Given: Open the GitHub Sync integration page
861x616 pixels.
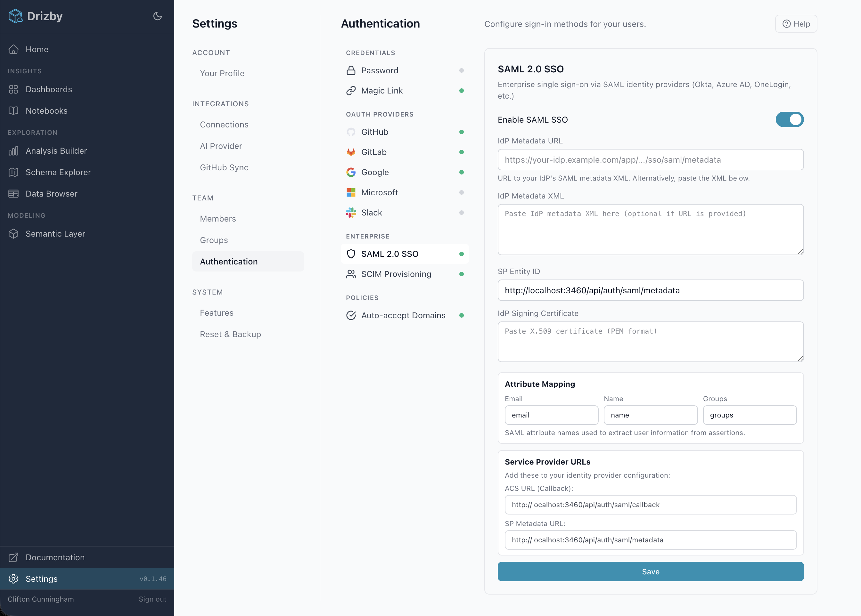Looking at the screenshot, I should (x=224, y=167).
